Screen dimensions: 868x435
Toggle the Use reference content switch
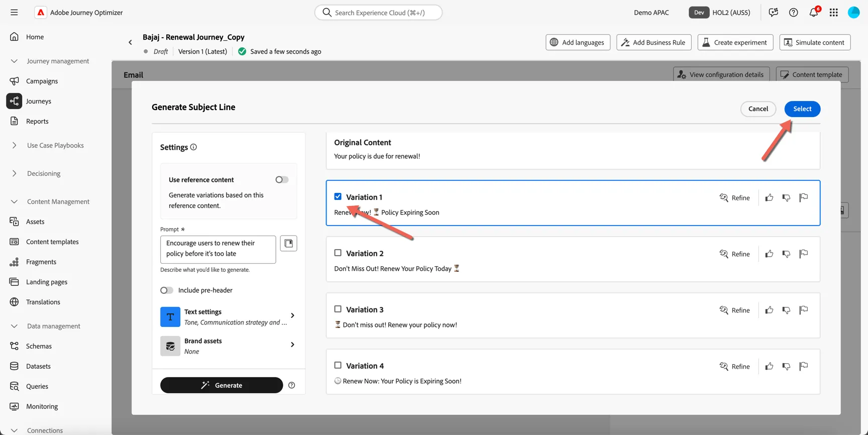282,180
